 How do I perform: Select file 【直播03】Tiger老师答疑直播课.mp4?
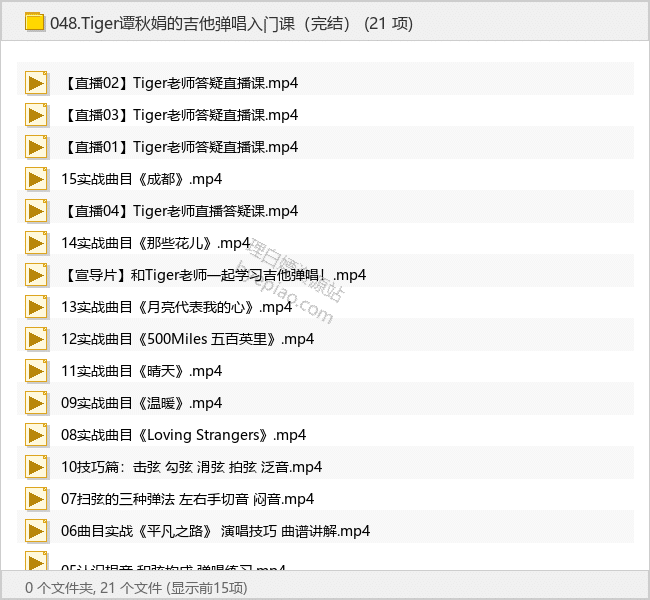[x=180, y=115]
